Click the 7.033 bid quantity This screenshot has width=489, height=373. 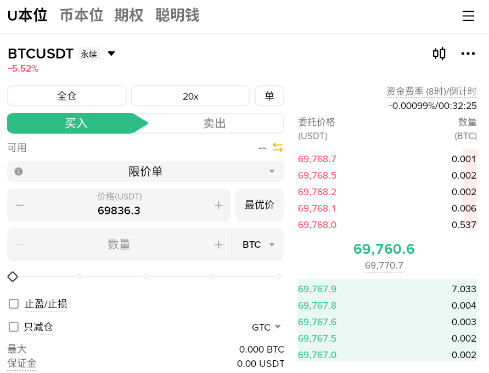(464, 289)
